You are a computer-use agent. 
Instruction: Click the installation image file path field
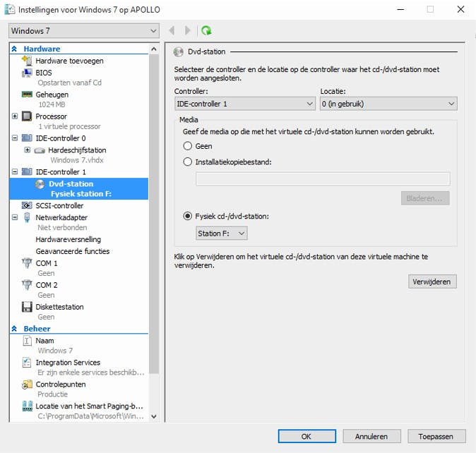click(x=323, y=179)
